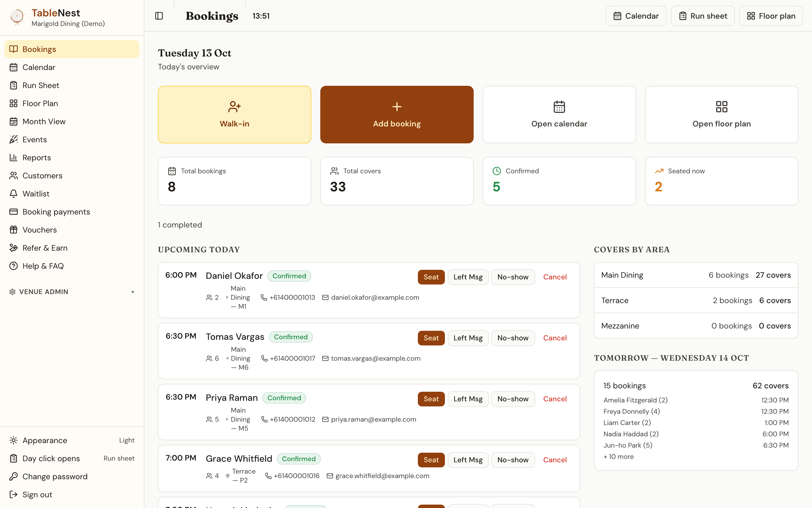Click the Open calendar card icon
This screenshot has width=812, height=508.
point(559,107)
